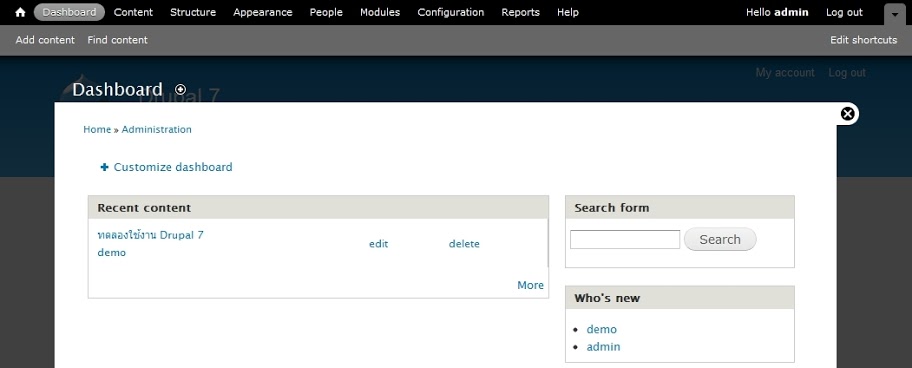Click the Dashboard page title
The image size is (912, 368).
coord(117,90)
